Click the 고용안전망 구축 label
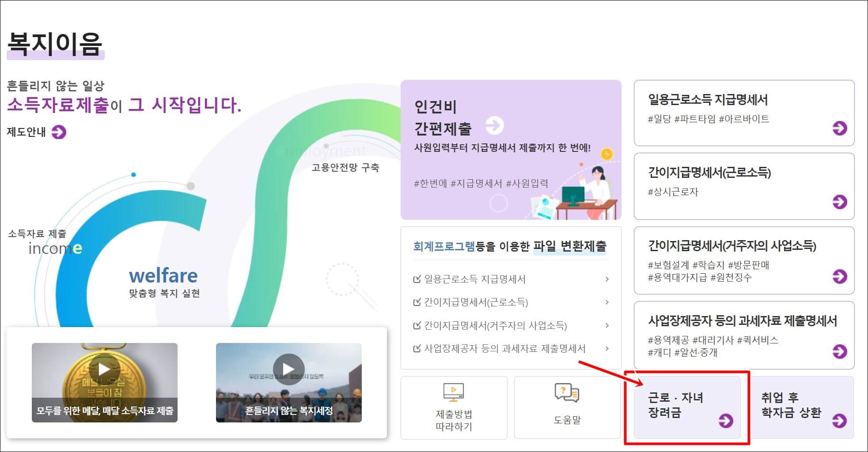Viewport: 868px width, 452px height. click(x=345, y=167)
